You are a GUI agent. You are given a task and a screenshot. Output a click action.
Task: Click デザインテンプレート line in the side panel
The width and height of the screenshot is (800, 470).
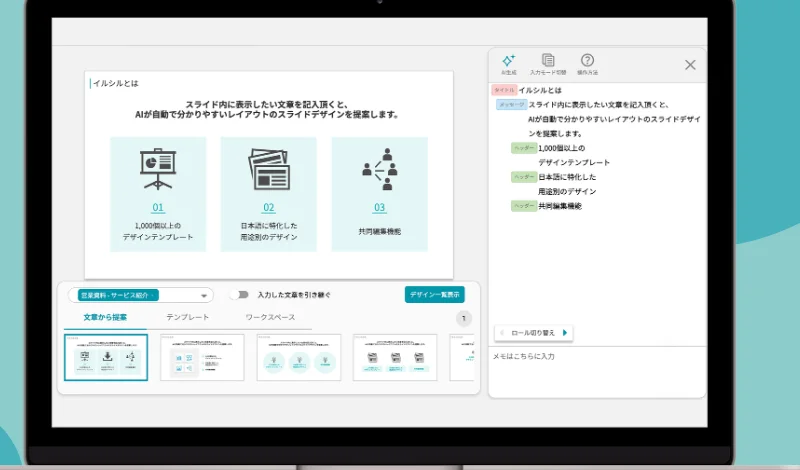[x=574, y=162]
